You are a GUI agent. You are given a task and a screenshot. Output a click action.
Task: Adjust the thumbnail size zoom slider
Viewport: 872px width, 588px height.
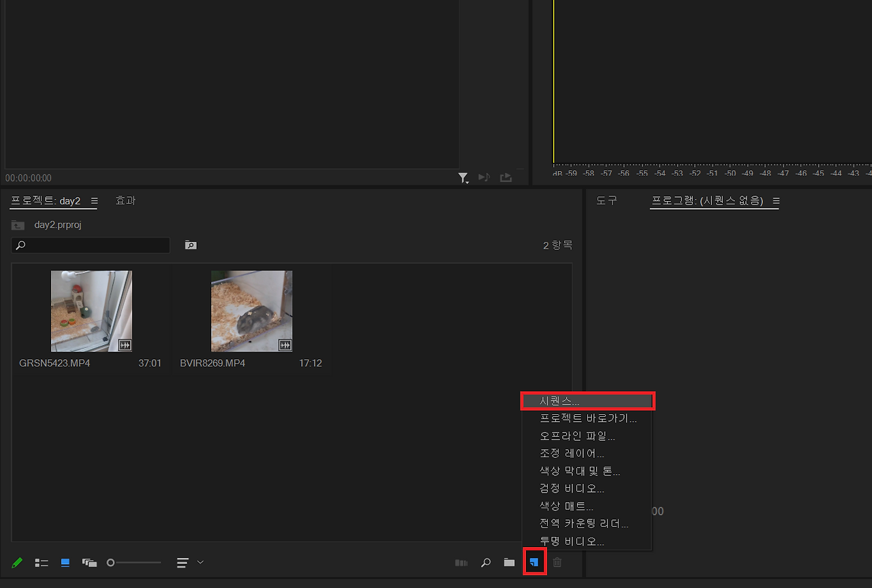coord(136,562)
